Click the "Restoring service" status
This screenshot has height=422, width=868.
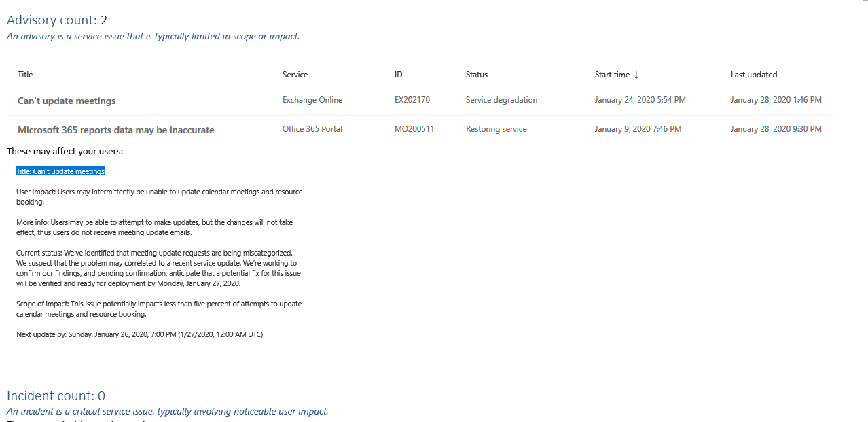pyautogui.click(x=496, y=129)
